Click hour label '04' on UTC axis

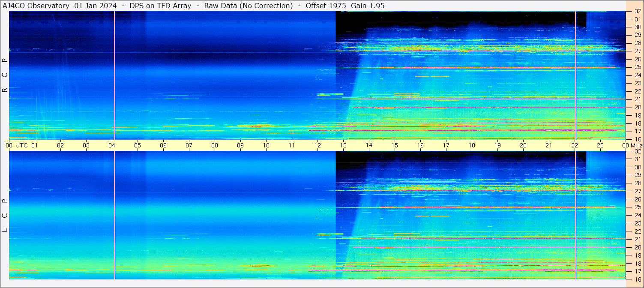pos(112,145)
